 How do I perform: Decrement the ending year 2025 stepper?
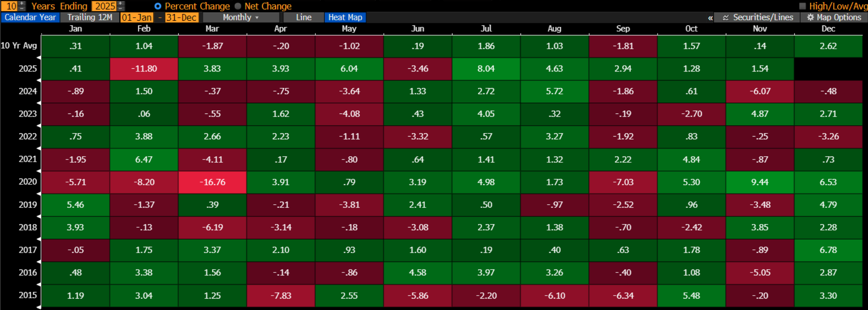pyautogui.click(x=120, y=8)
